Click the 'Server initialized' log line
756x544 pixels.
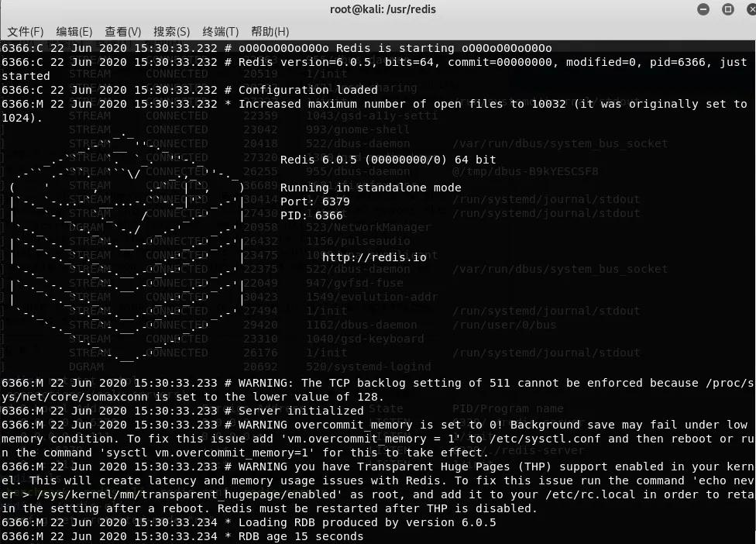click(x=301, y=411)
